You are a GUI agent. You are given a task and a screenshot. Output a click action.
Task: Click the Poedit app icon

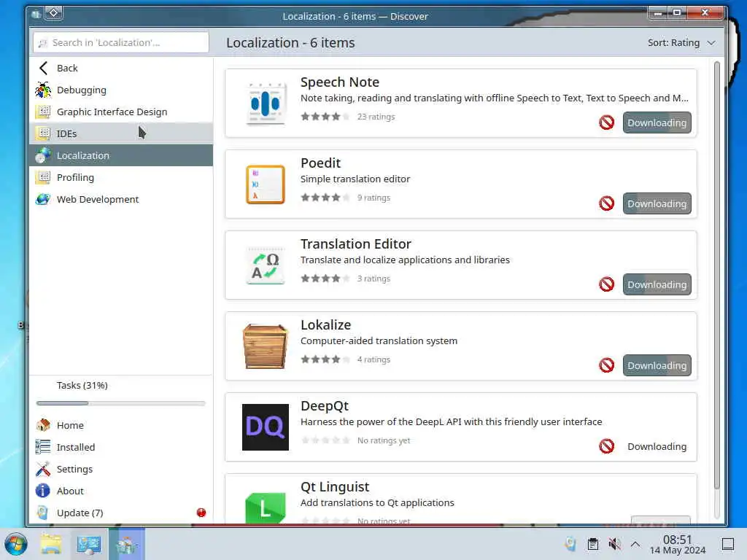(266, 184)
